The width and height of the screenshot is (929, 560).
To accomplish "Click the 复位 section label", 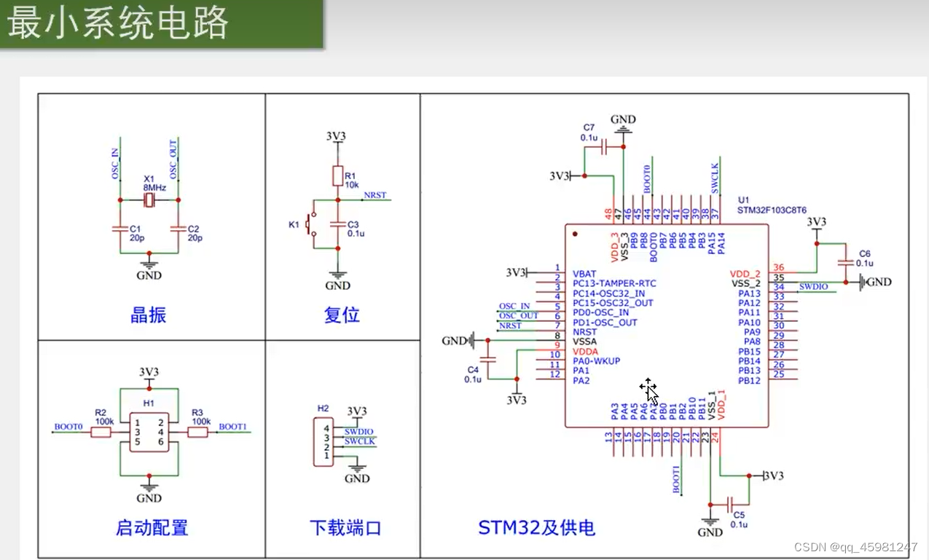I will coord(342,315).
